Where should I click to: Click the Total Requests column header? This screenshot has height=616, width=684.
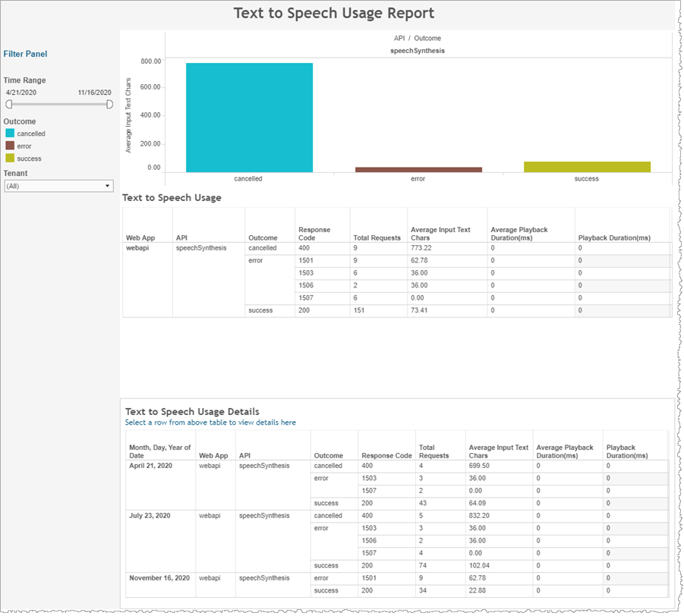pyautogui.click(x=377, y=237)
